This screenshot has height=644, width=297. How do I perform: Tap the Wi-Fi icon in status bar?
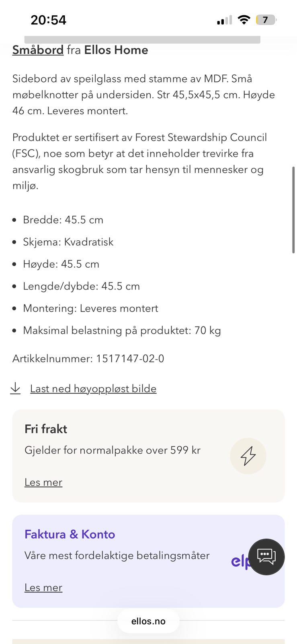coord(244,20)
